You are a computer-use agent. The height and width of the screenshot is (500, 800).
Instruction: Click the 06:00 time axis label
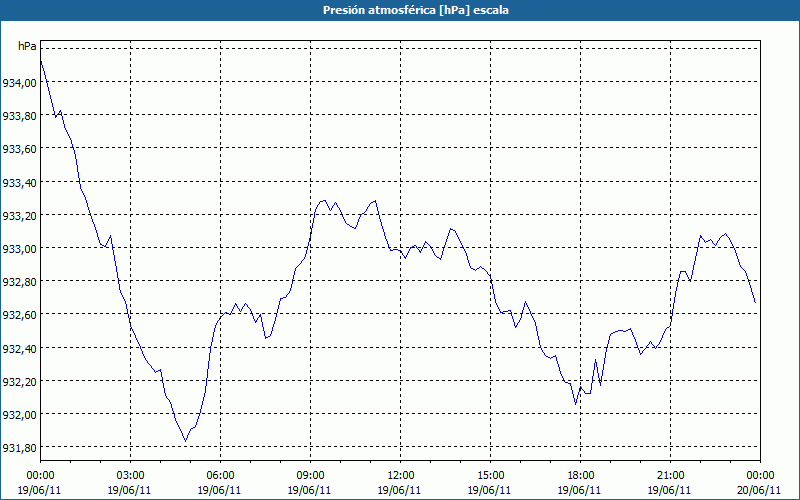point(220,483)
